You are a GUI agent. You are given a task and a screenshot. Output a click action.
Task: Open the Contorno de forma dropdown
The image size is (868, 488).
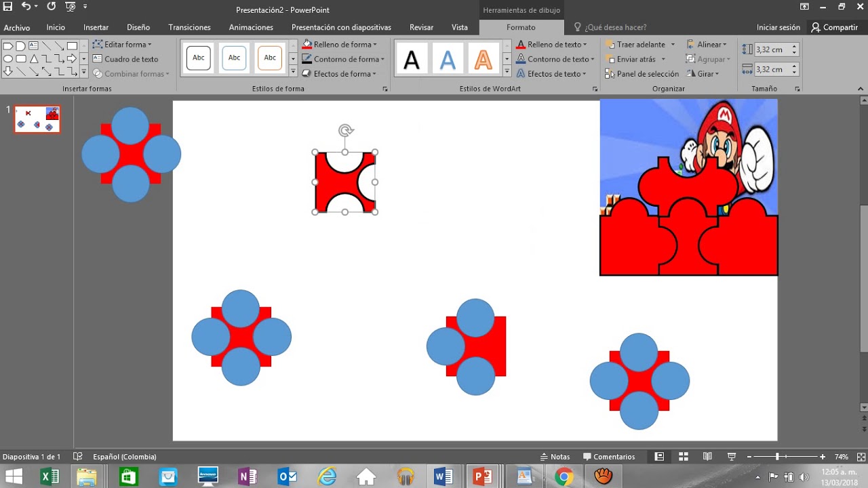tap(342, 59)
